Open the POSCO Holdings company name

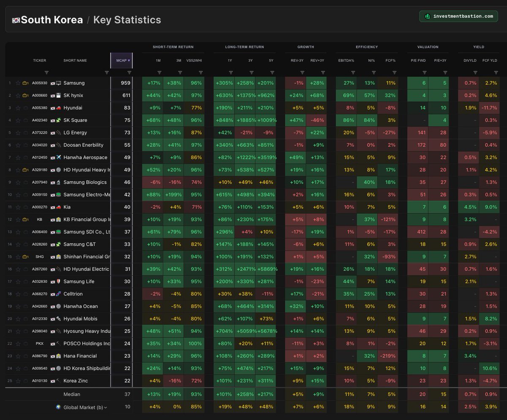(x=87, y=344)
